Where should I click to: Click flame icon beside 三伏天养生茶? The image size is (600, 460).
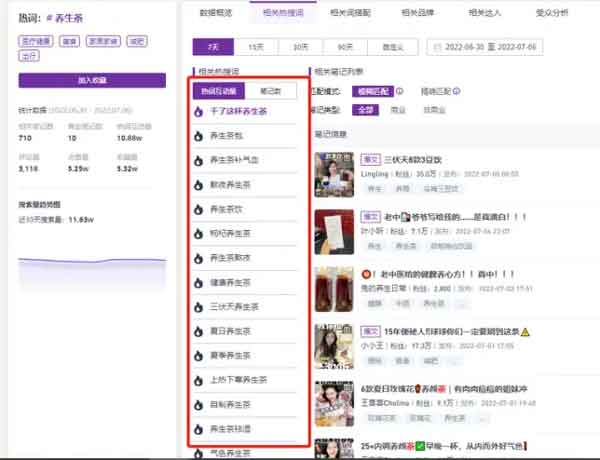coord(198,307)
